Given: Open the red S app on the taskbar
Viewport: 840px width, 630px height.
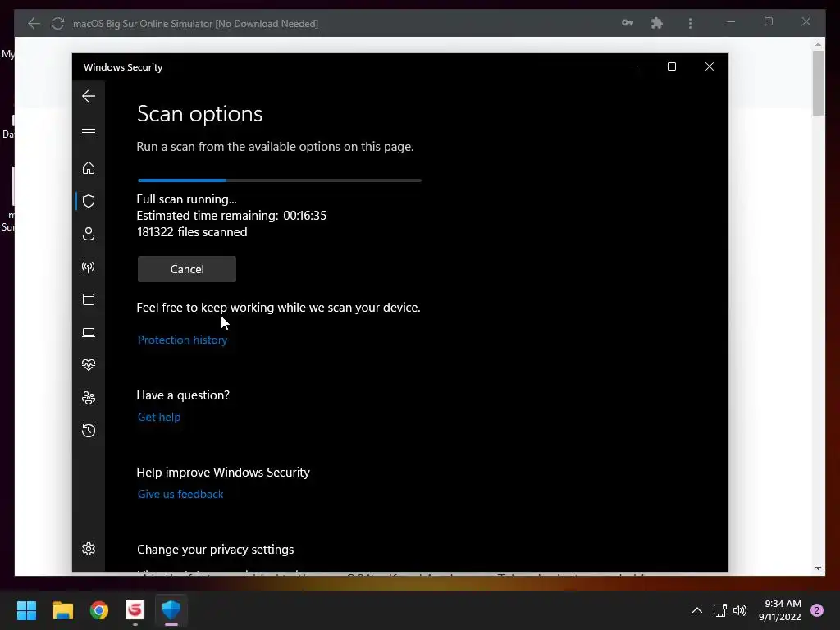Looking at the screenshot, I should click(x=135, y=610).
